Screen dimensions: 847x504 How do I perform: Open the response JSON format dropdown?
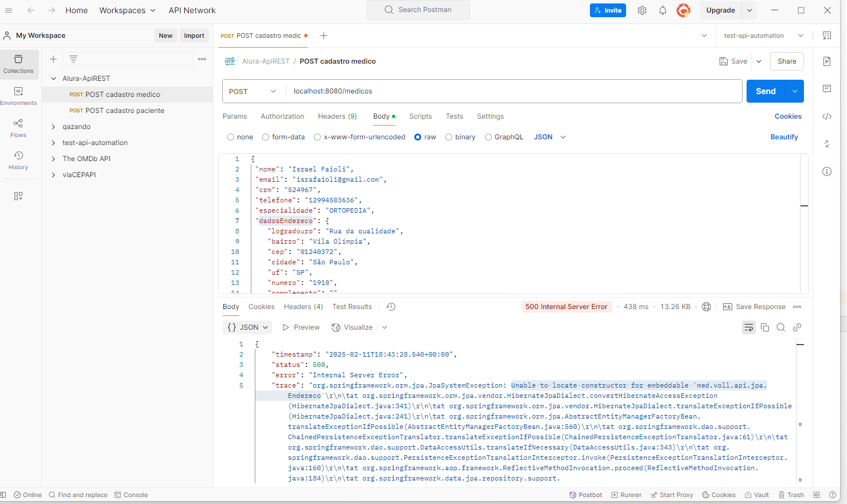(x=247, y=327)
